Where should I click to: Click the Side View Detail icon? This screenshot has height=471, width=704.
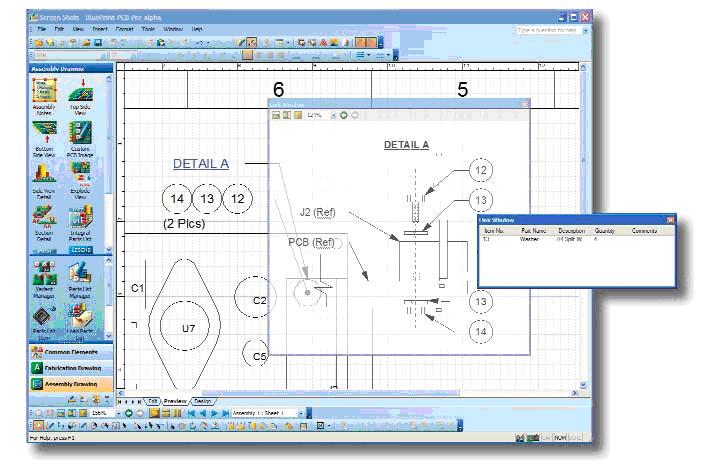pos(45,178)
